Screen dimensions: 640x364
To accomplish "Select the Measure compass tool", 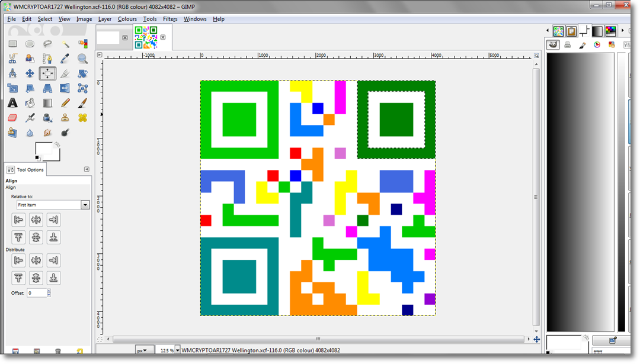I will click(x=12, y=73).
